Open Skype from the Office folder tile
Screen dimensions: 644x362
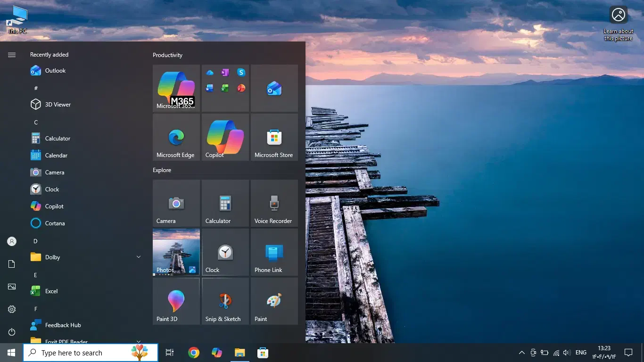[x=241, y=72]
